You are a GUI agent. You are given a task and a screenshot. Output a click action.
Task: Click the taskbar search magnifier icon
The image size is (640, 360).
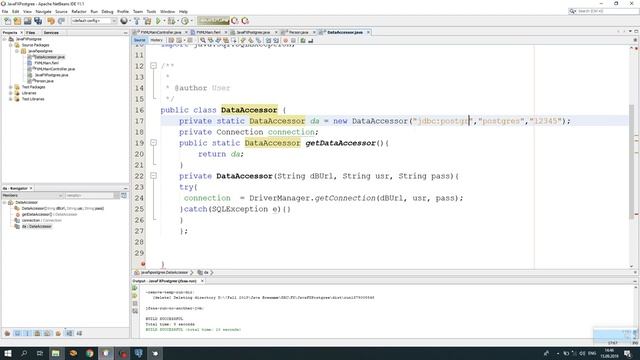(24, 353)
